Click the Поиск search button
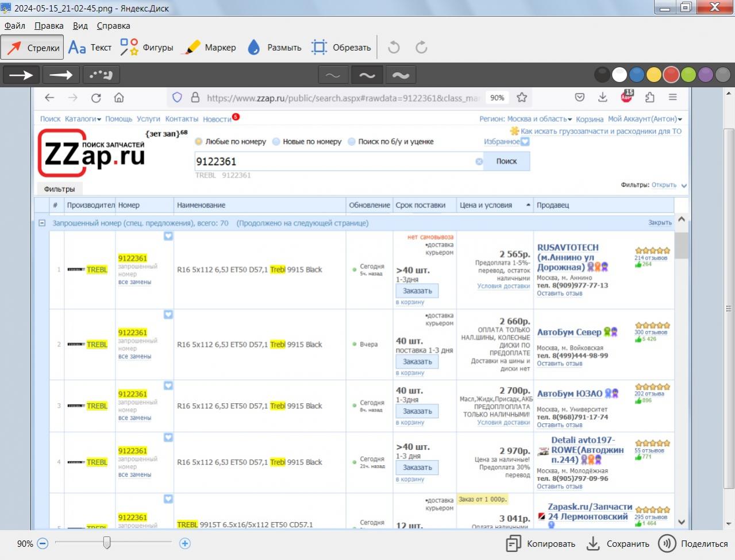The image size is (735, 560). (x=506, y=161)
